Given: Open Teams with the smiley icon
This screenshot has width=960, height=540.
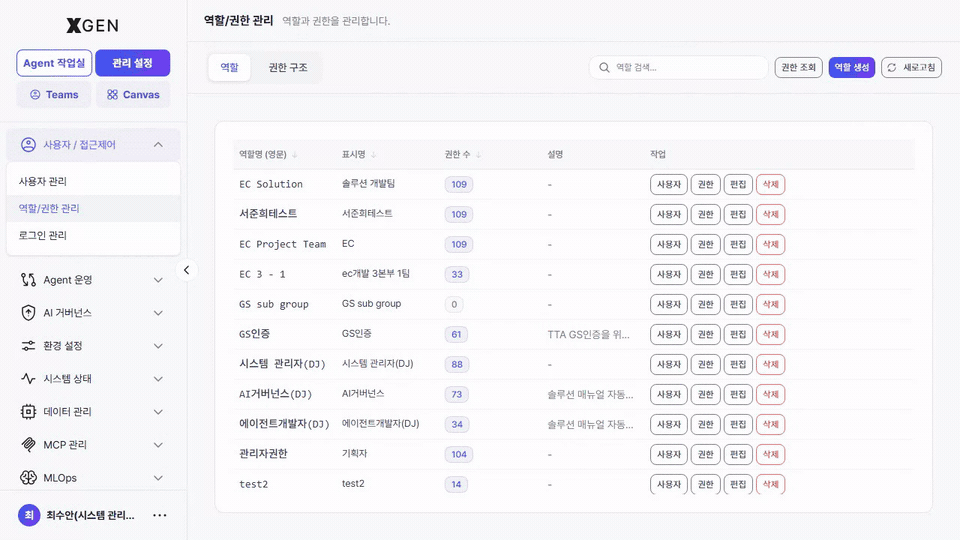Looking at the screenshot, I should tap(54, 95).
